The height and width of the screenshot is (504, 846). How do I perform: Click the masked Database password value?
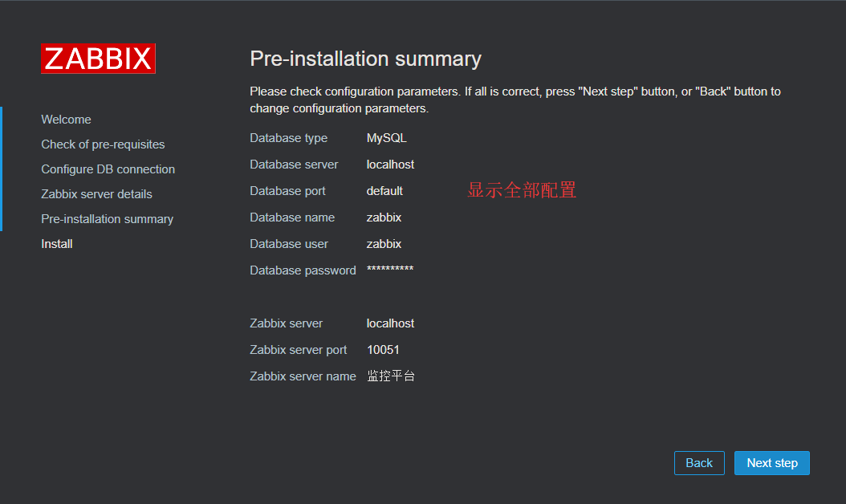pos(390,270)
